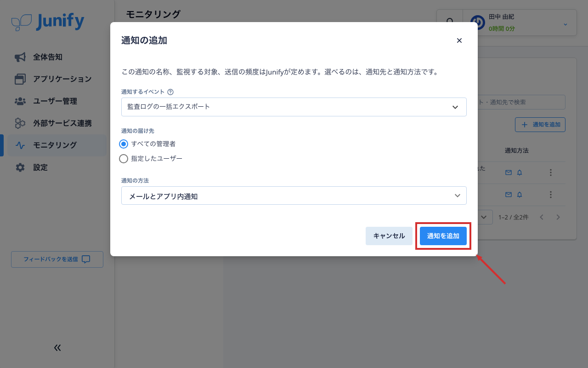Click the first row's bell icon
The image size is (588, 368).
coord(520,172)
